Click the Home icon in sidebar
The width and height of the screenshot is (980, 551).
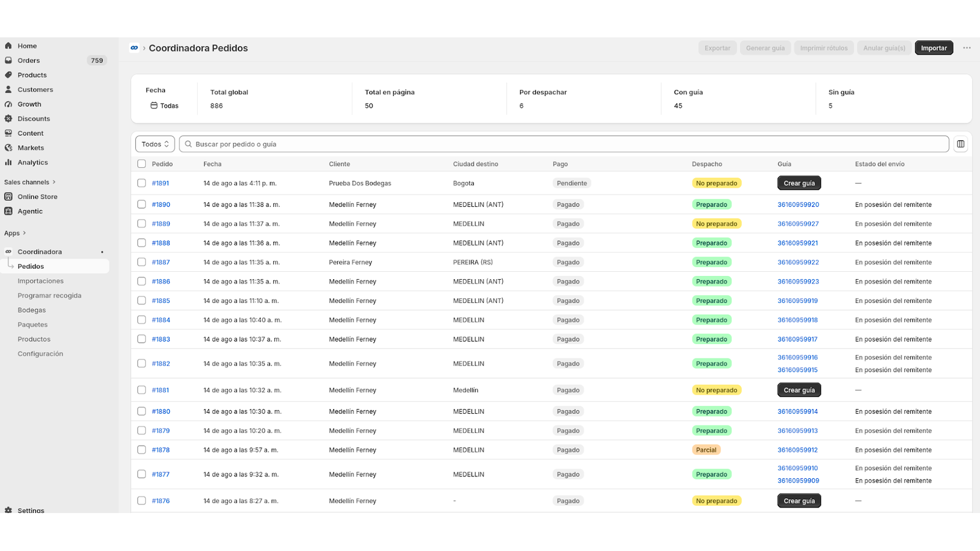click(x=9, y=46)
